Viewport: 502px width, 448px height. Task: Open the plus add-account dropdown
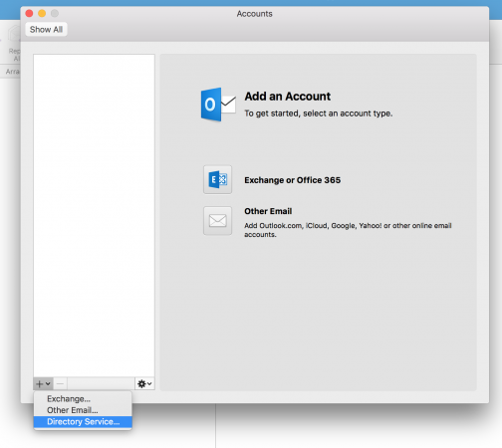[43, 384]
